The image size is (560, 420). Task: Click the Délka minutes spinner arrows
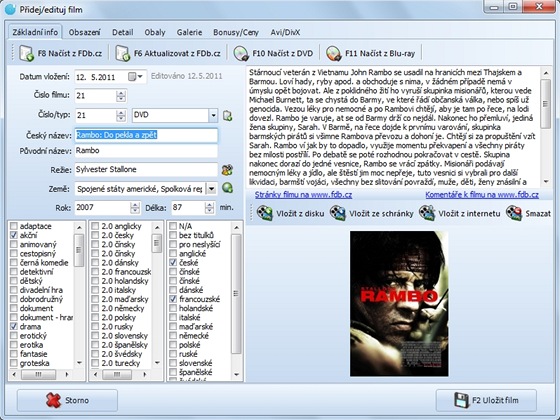[210, 208]
